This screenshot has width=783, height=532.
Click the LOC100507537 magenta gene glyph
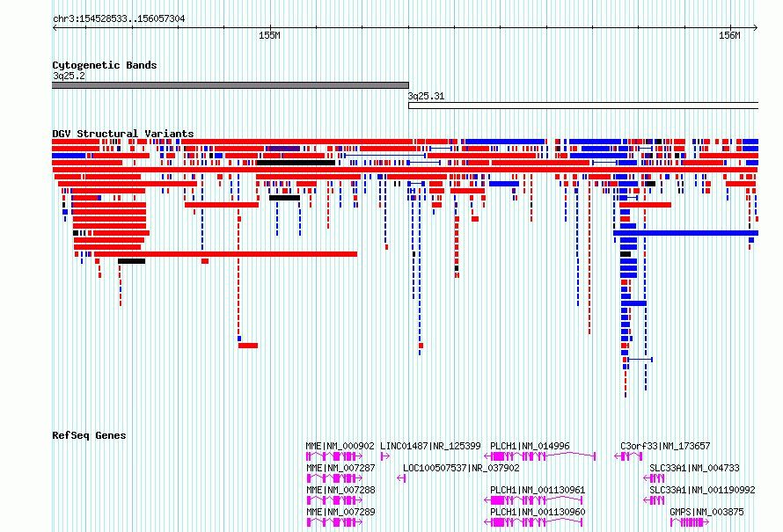pos(401,478)
